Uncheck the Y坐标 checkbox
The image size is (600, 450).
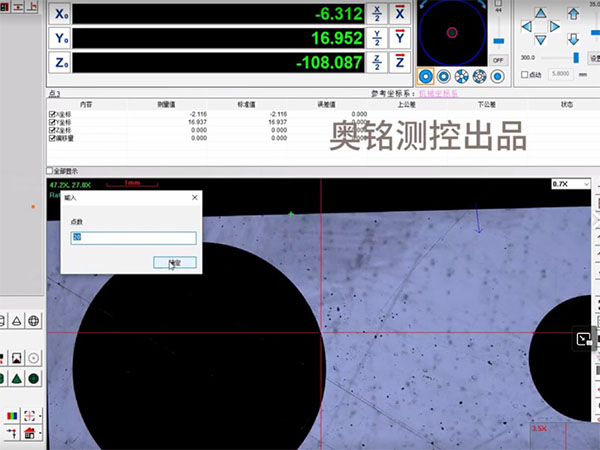[52, 122]
